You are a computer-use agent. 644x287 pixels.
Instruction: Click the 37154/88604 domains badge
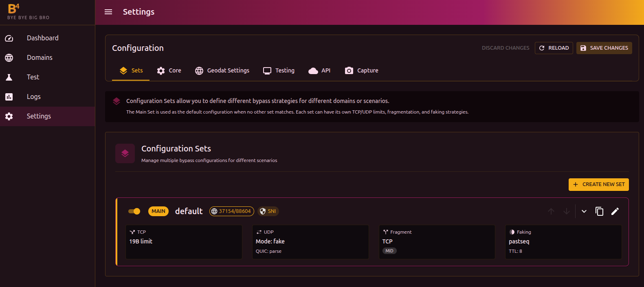pos(231,211)
